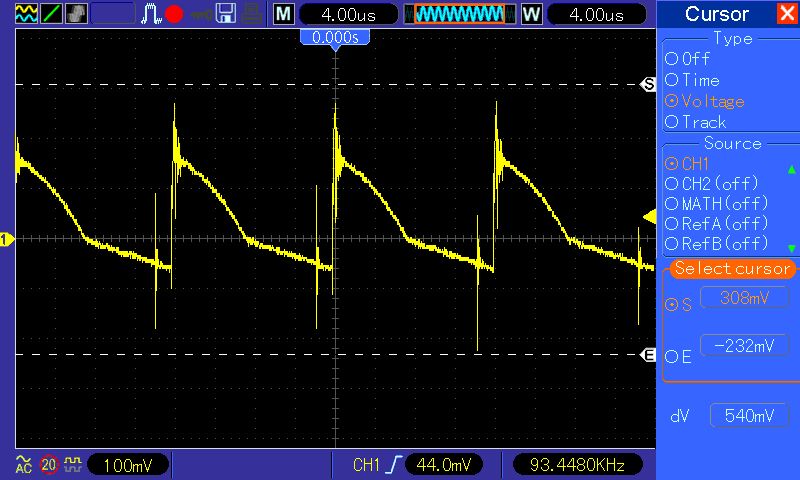
Task: Choose the Time cursor type
Action: [x=692, y=80]
